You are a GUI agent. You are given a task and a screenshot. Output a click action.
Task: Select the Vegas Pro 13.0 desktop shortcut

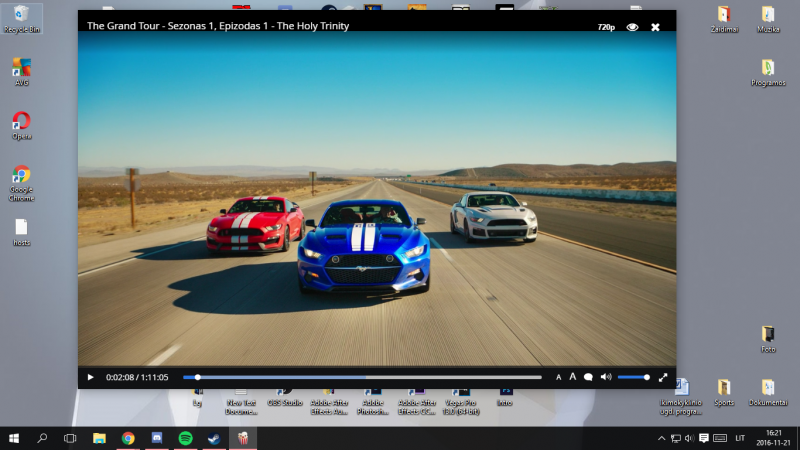(x=461, y=402)
